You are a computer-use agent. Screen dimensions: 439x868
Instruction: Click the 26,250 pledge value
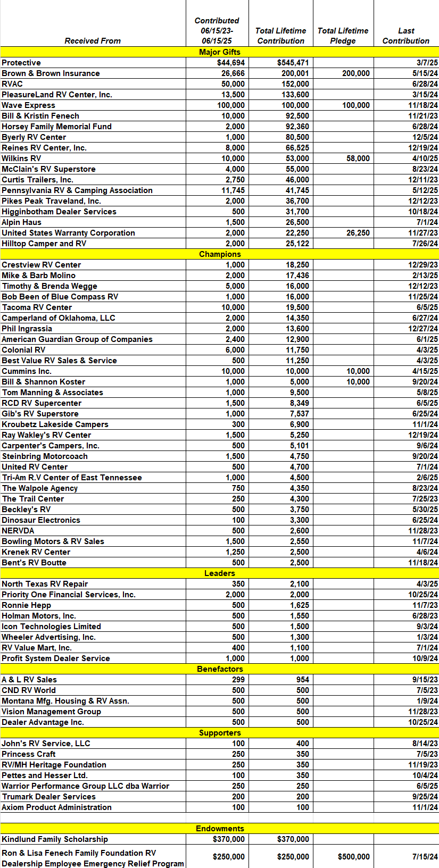pyautogui.click(x=358, y=233)
